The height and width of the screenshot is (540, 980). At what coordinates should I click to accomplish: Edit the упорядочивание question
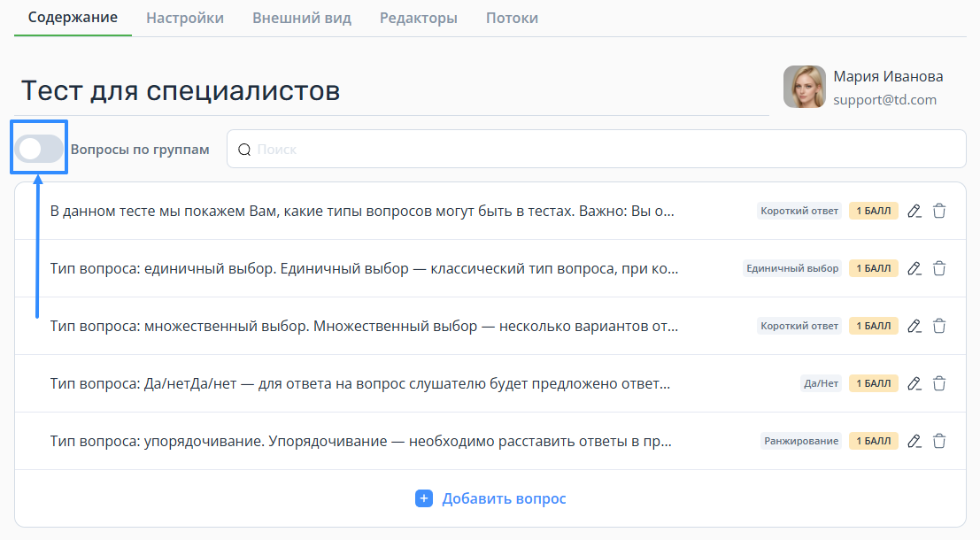click(914, 441)
